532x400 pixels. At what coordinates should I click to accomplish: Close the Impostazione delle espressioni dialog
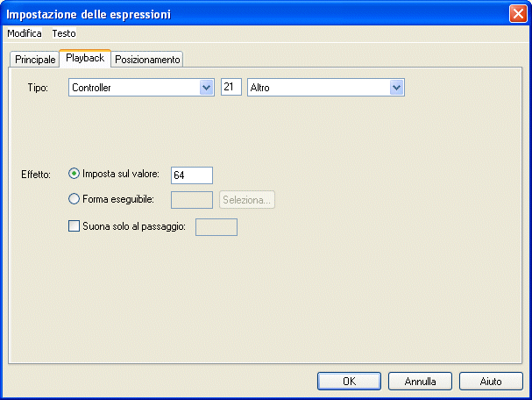coord(517,13)
